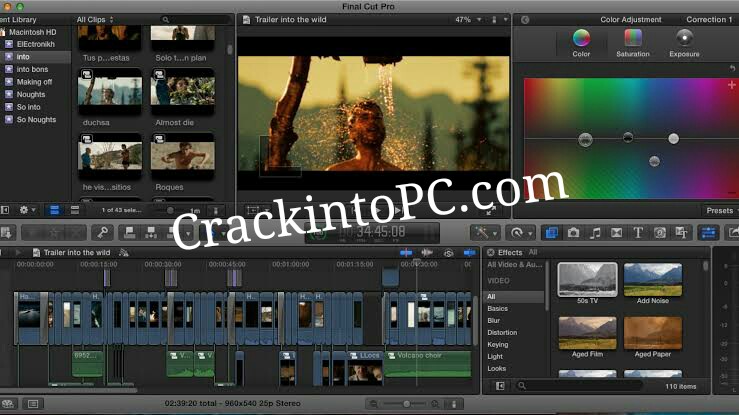The width and height of the screenshot is (739, 415).
Task: Open the Music and Sound browser
Action: click(595, 233)
